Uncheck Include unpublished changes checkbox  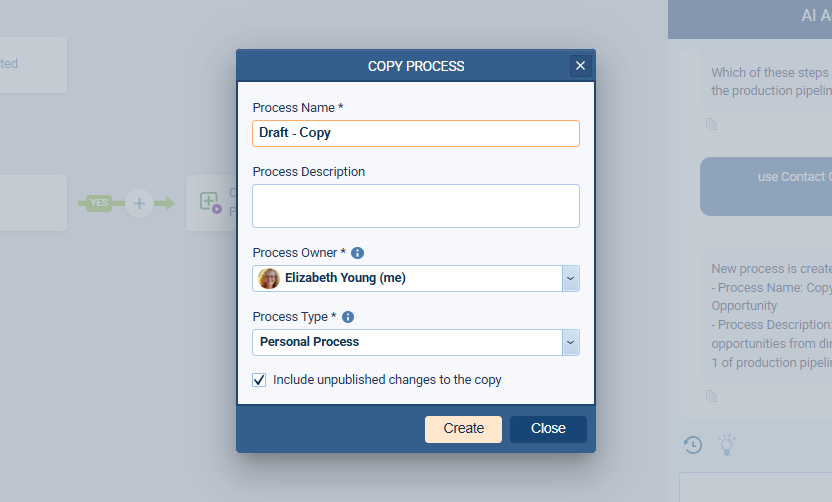tap(260, 380)
